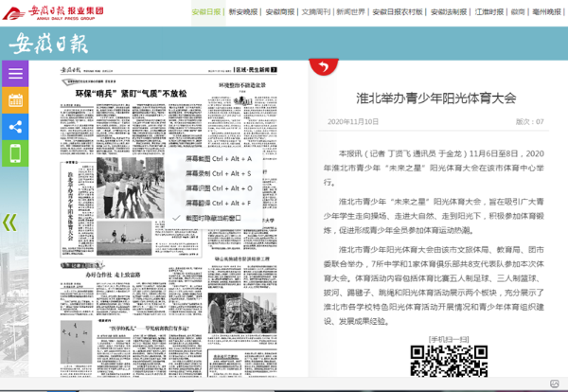568x392 pixels.
Task: Click the 安徽日报 masthead in the blue banner
Action: tap(48, 44)
